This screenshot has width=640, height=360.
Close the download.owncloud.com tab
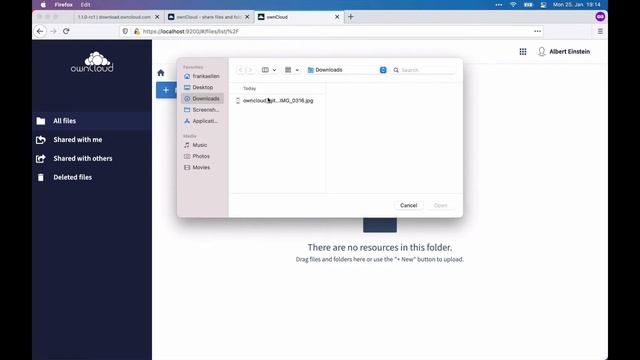click(157, 17)
